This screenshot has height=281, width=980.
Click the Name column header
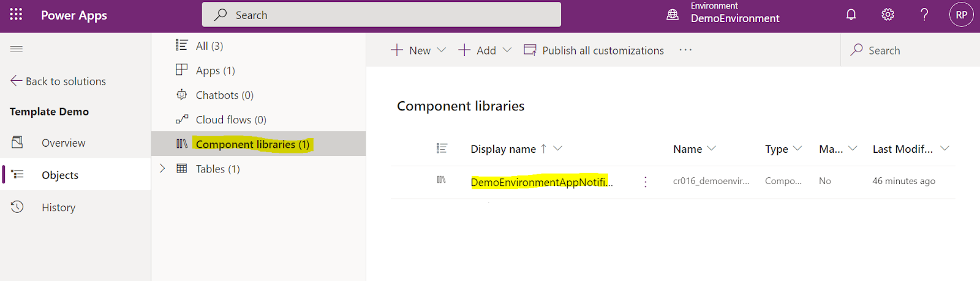[x=687, y=149]
